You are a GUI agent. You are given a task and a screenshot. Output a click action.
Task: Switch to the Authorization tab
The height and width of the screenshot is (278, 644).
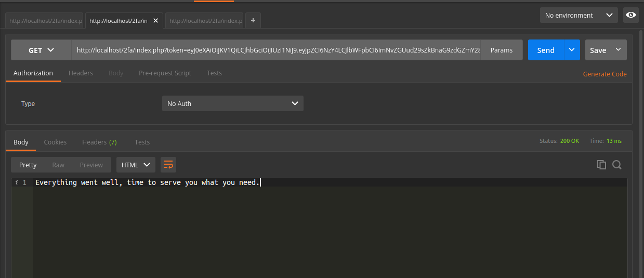(33, 73)
